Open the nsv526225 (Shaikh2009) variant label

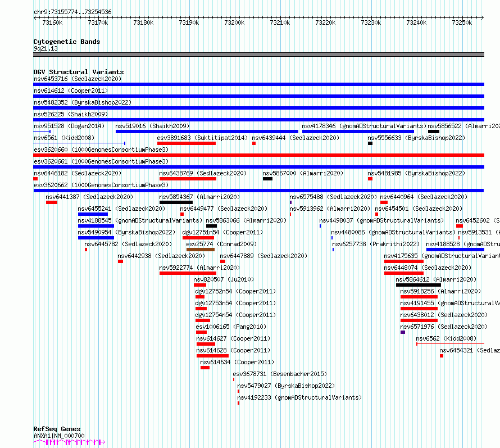[x=71, y=114]
